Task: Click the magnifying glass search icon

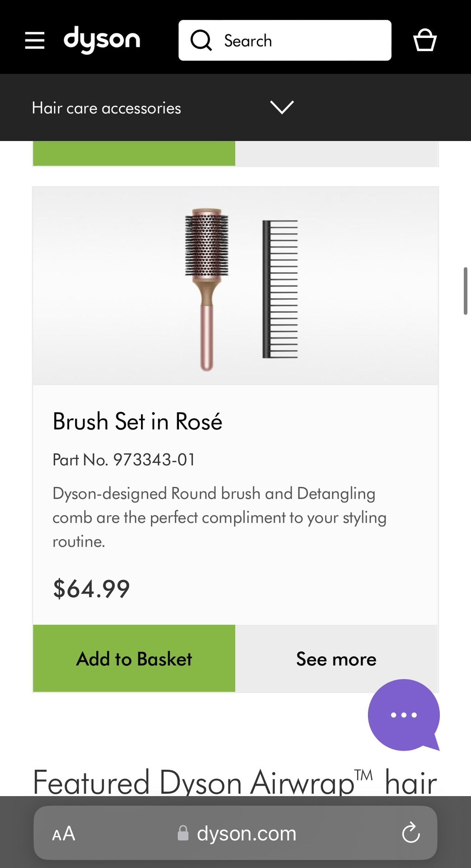Action: tap(201, 41)
